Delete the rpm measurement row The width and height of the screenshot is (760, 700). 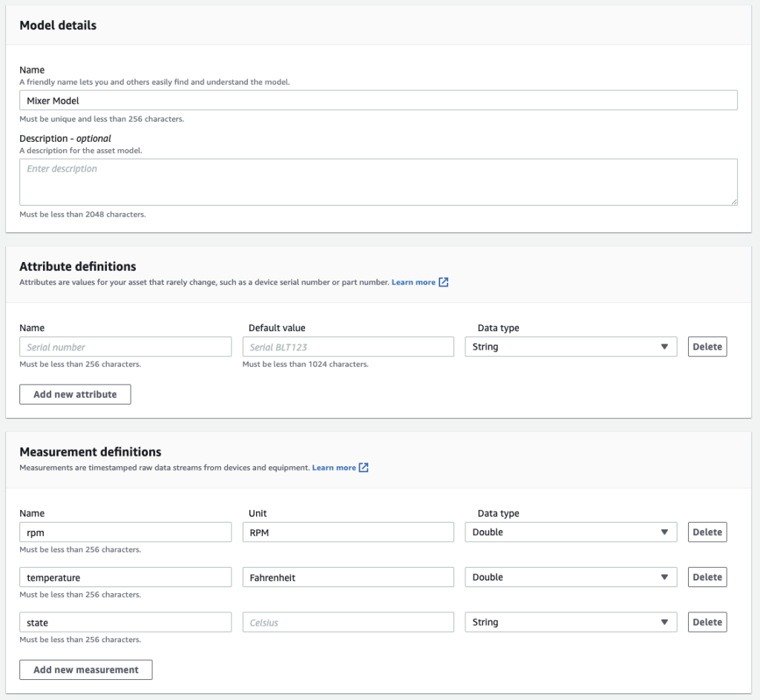tap(707, 532)
